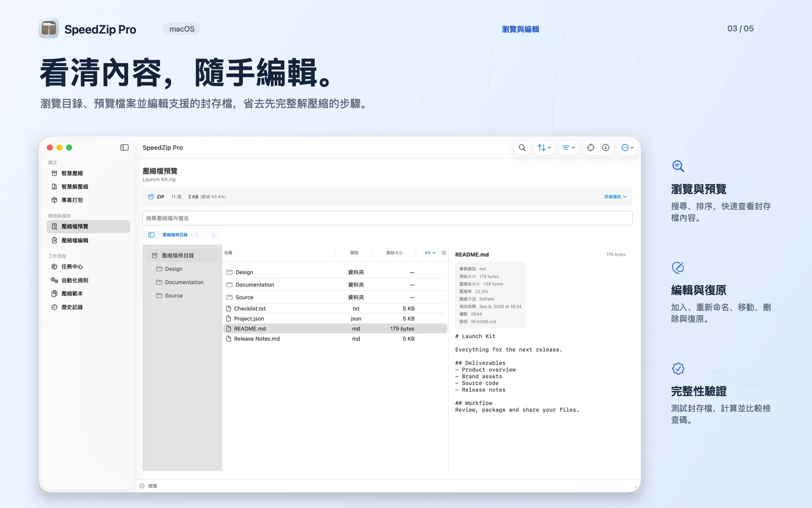Image resolution: width=812 pixels, height=508 pixels.
Task: Click the 閒置 status bar indicator
Action: pos(149,486)
